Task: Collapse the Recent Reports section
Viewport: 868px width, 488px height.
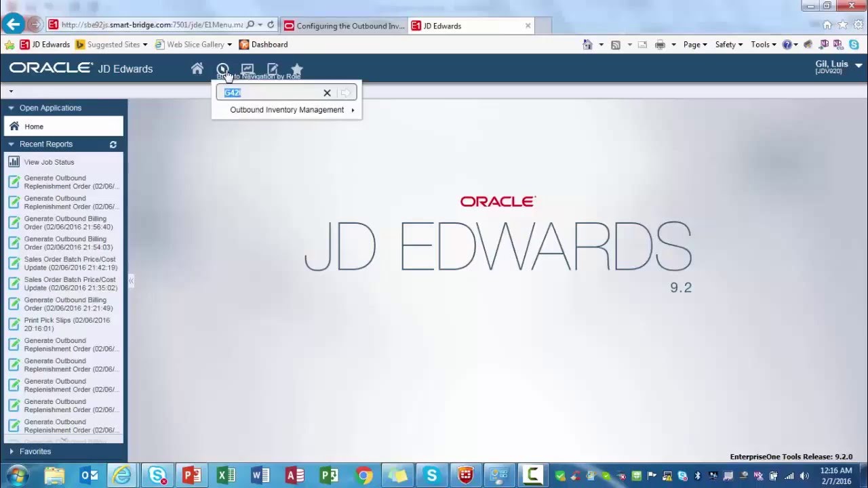Action: [x=11, y=144]
